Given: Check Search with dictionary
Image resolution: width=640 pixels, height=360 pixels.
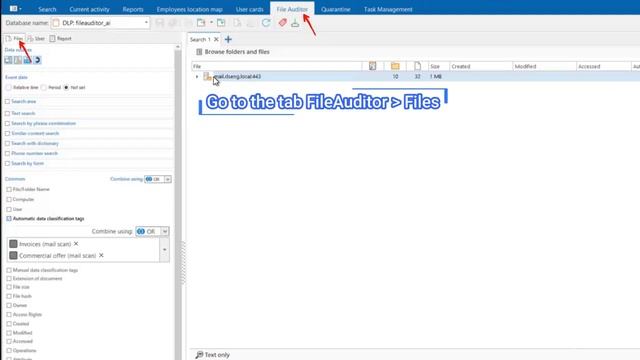Looking at the screenshot, I should click(x=7, y=143).
